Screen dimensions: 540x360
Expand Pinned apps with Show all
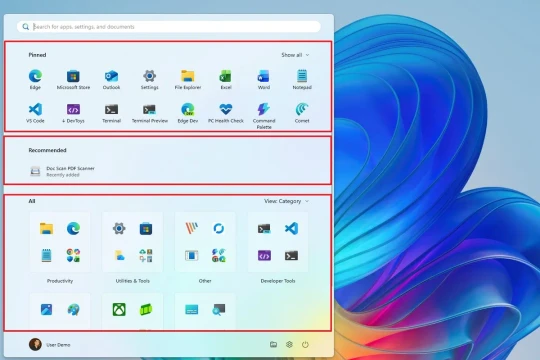[295, 55]
